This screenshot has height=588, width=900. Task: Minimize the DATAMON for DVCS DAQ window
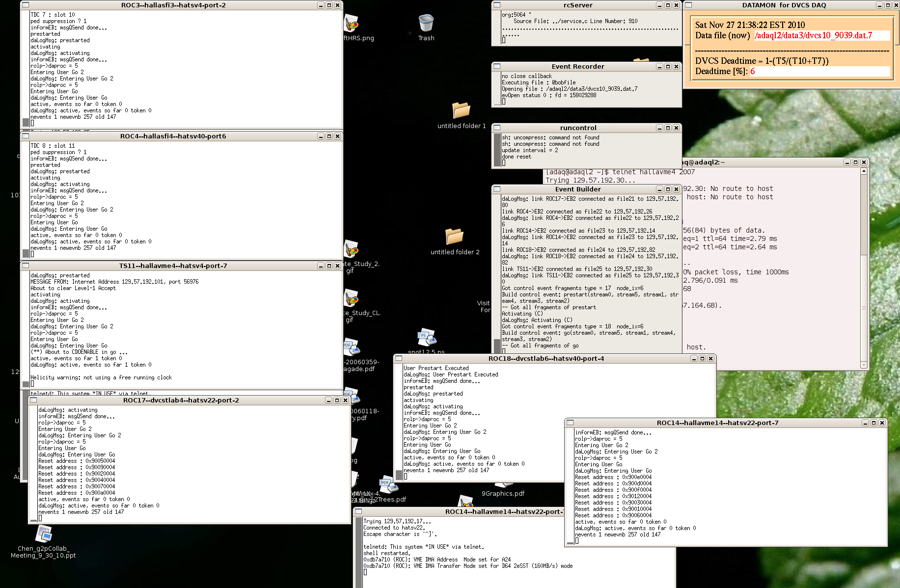pos(879,5)
